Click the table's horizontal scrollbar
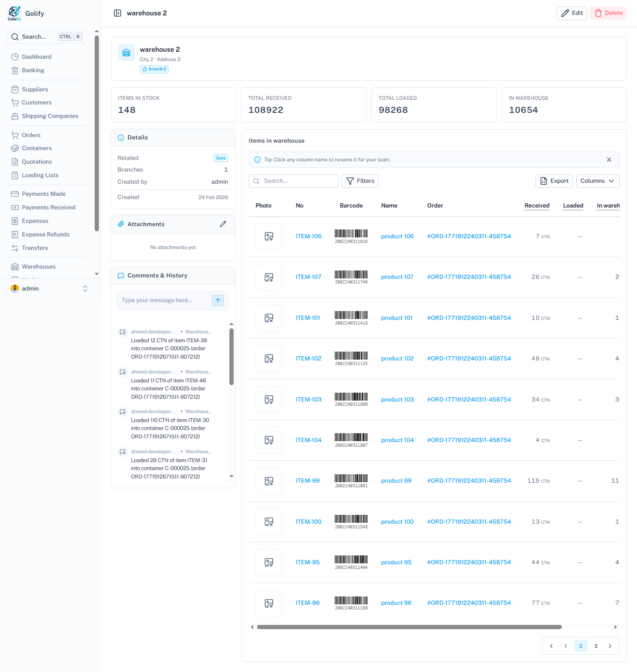 409,627
